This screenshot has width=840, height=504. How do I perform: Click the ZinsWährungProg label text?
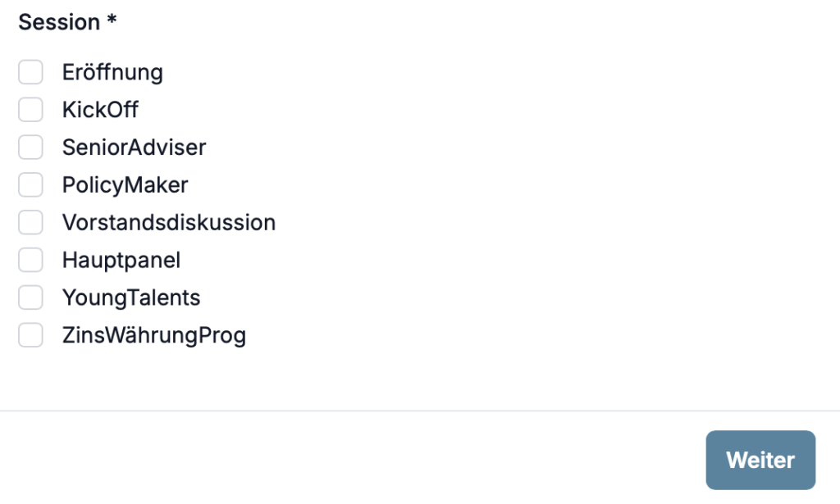(x=153, y=335)
